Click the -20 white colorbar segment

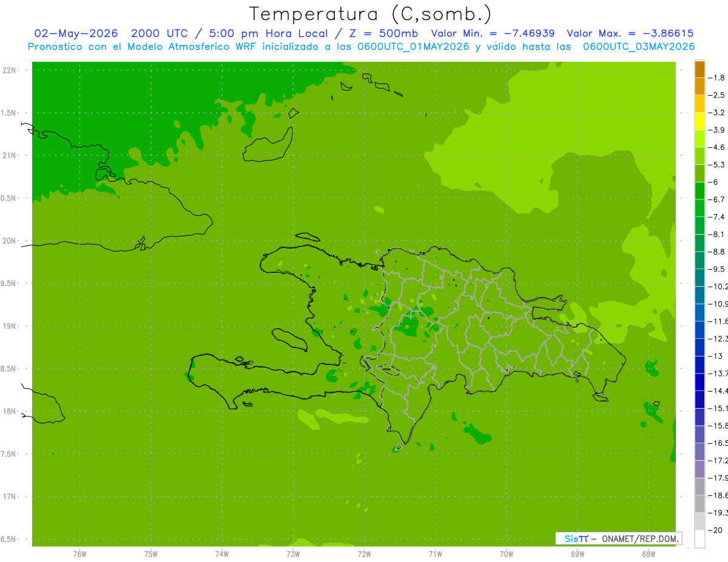[699, 539]
